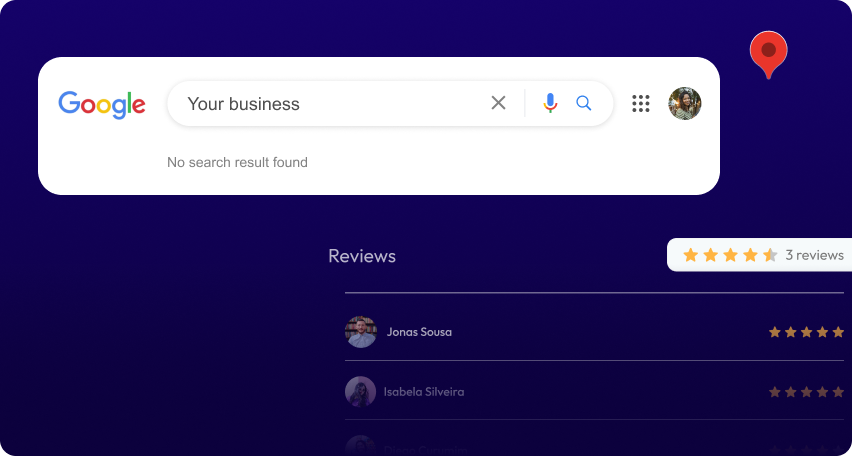This screenshot has width=852, height=456.
Task: Clear the search box with the X icon
Action: click(498, 103)
